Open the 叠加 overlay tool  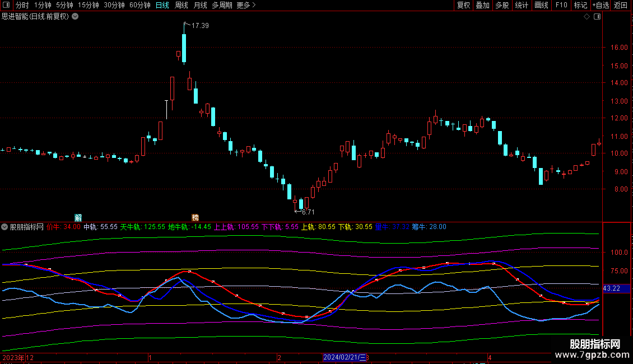[482, 6]
